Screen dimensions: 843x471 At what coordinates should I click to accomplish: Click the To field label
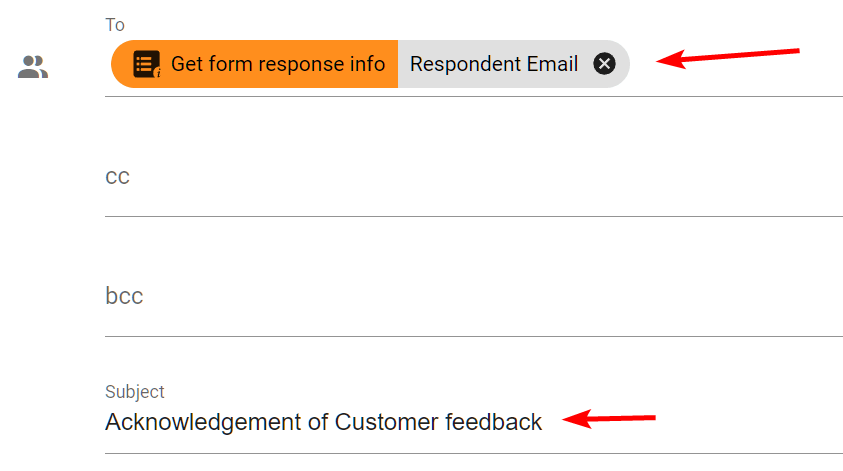point(115,25)
